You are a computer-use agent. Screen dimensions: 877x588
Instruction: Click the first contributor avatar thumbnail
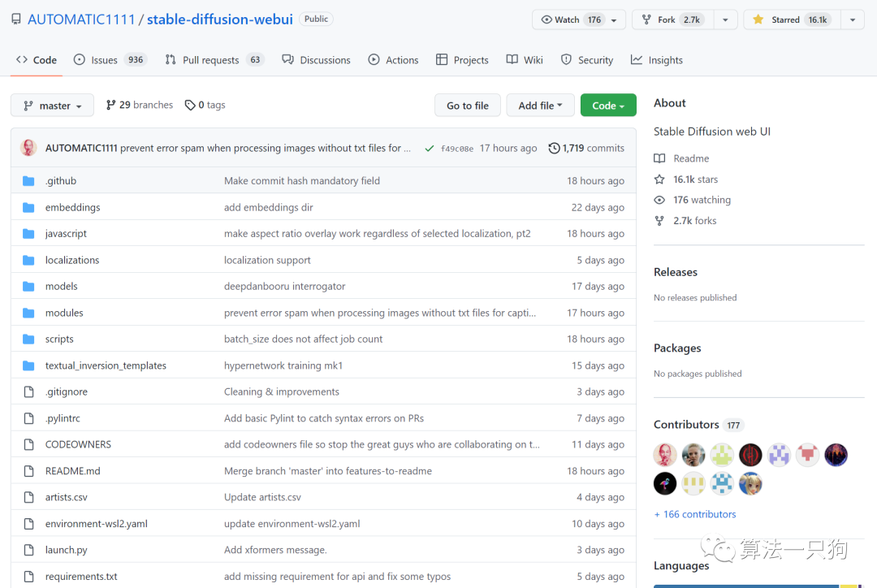pyautogui.click(x=665, y=455)
